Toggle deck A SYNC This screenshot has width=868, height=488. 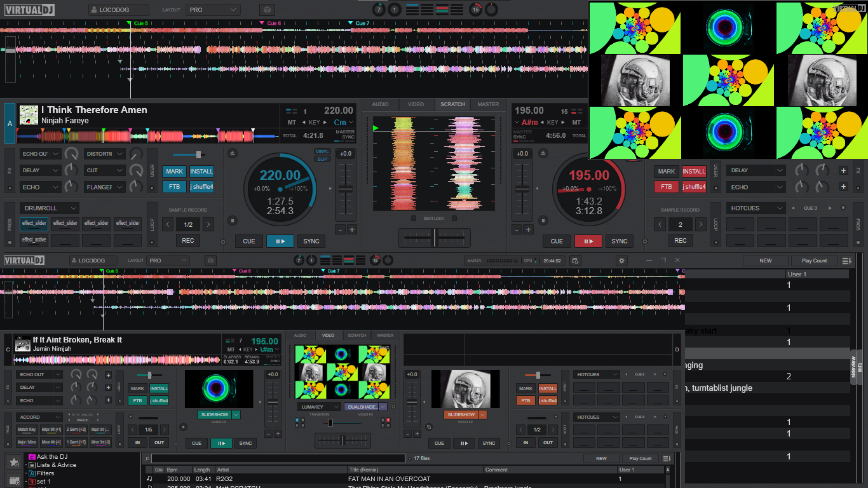pyautogui.click(x=311, y=241)
